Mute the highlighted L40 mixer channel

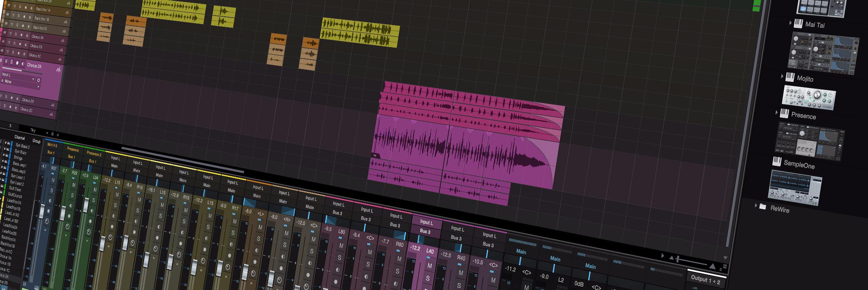(x=430, y=266)
